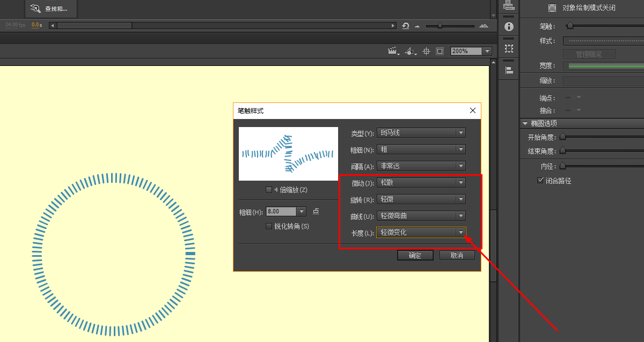This screenshot has height=342, width=644.
Task: Click the 管理画笔 button
Action: (589, 54)
